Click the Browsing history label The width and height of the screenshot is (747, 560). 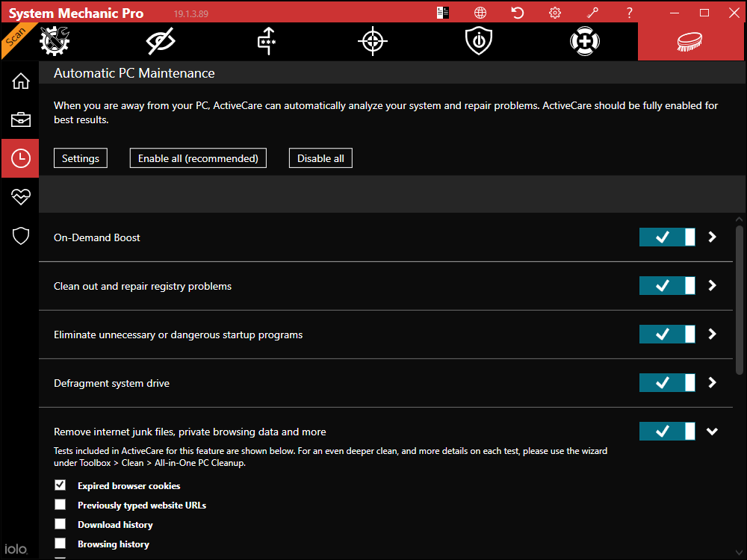114,544
